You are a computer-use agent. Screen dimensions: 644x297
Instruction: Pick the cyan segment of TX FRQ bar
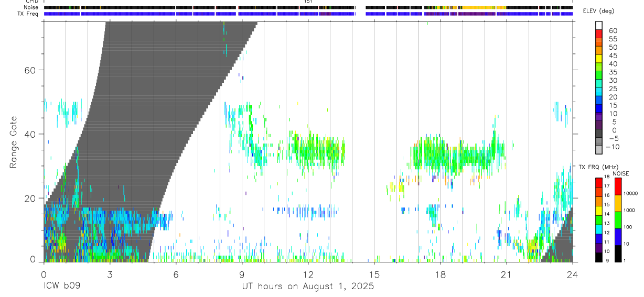click(x=599, y=229)
